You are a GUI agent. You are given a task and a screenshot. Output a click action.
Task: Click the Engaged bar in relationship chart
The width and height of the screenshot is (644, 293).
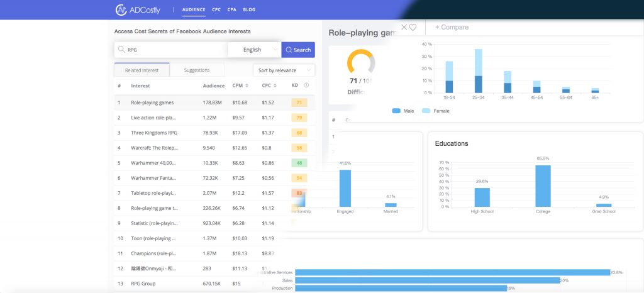point(345,188)
